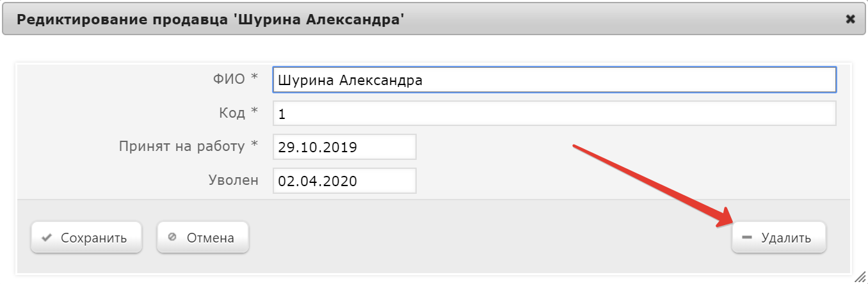Click the resize grip in dialog corner
Screen dimensions: 868x284
pos(859,275)
